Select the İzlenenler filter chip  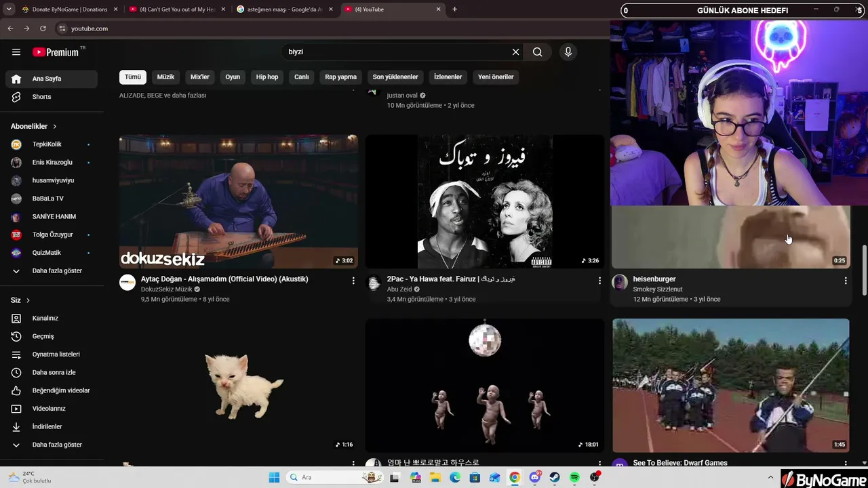[448, 77]
